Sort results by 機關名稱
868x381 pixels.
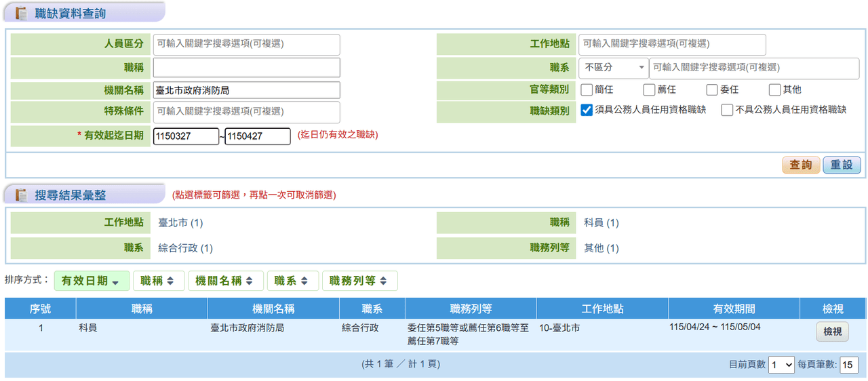coord(226,281)
